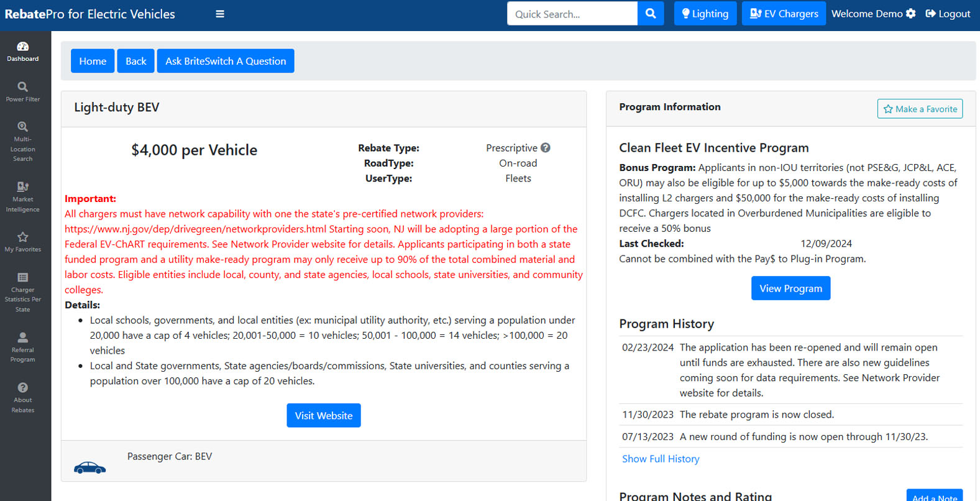Screen dimensions: 980x501
Task: Open Multi-Location Search in the sidebar
Action: coord(23,141)
